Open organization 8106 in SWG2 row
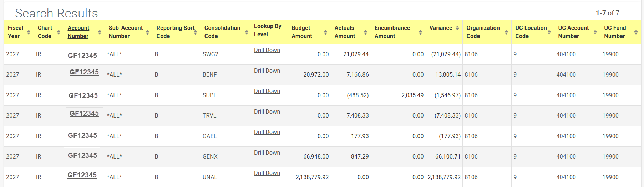Viewport: 644px width, 187px height. tap(471, 54)
